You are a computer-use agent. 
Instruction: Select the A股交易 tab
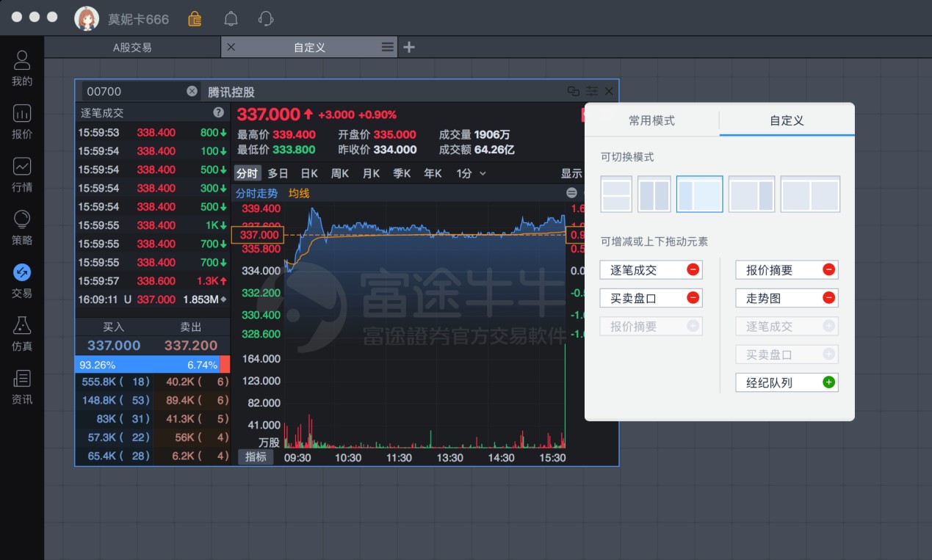tap(132, 46)
